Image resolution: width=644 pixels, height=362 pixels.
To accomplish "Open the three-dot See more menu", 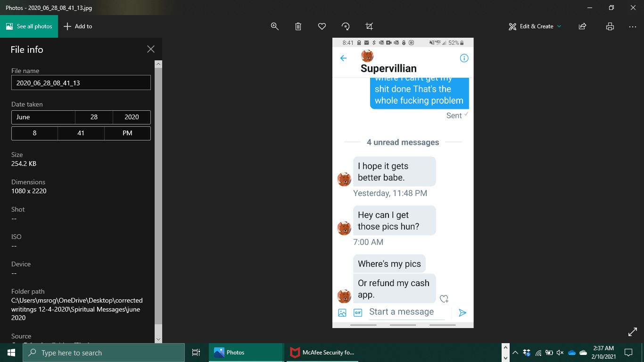I will click(633, 26).
